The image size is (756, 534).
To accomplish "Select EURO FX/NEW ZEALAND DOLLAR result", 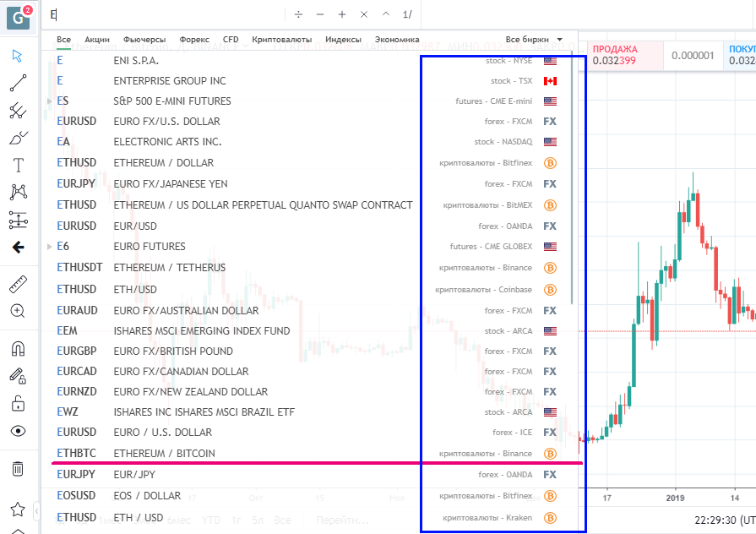I will click(x=308, y=392).
